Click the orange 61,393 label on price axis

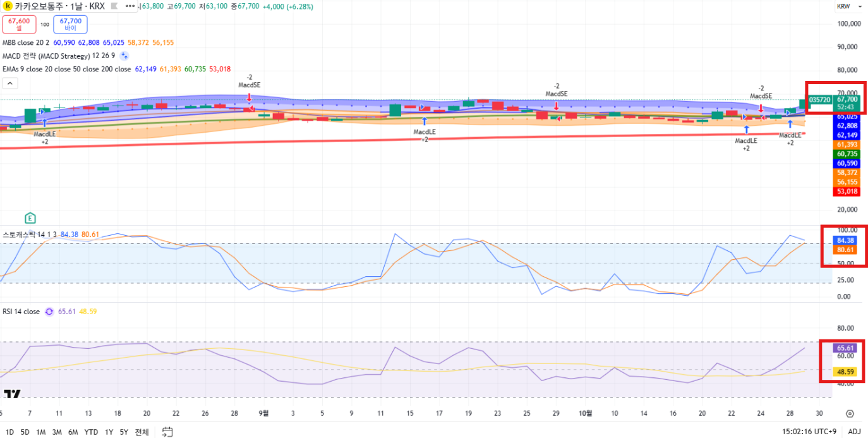[x=847, y=145]
